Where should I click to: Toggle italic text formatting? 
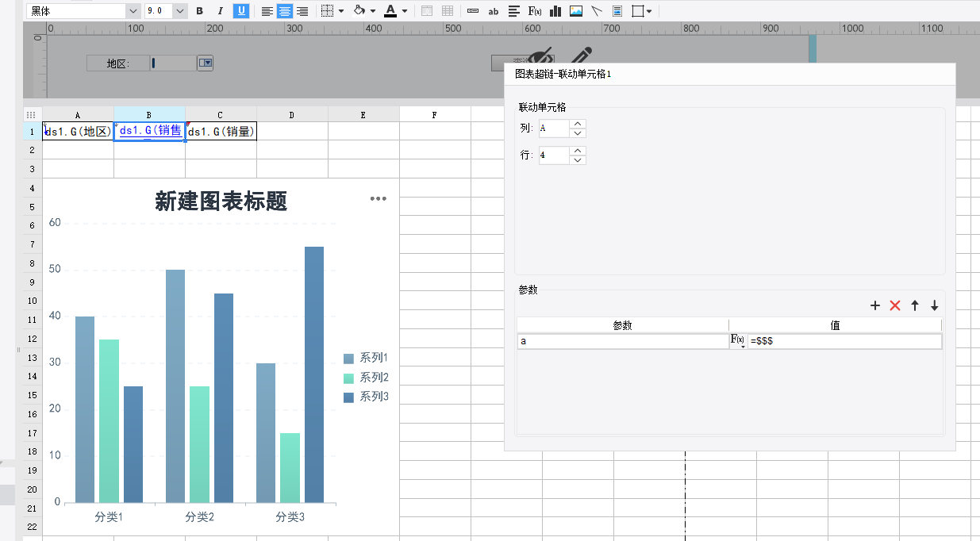[220, 11]
